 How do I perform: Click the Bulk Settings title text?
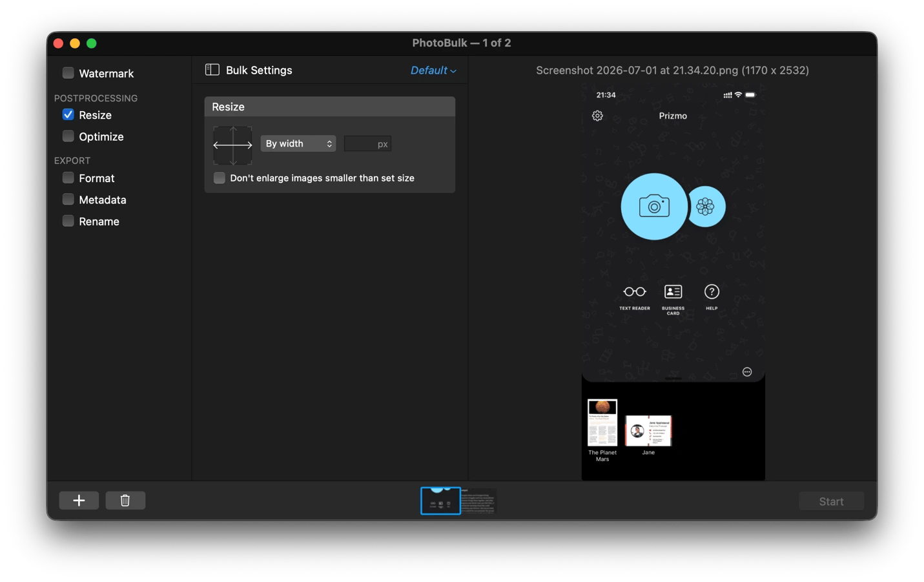pyautogui.click(x=259, y=70)
